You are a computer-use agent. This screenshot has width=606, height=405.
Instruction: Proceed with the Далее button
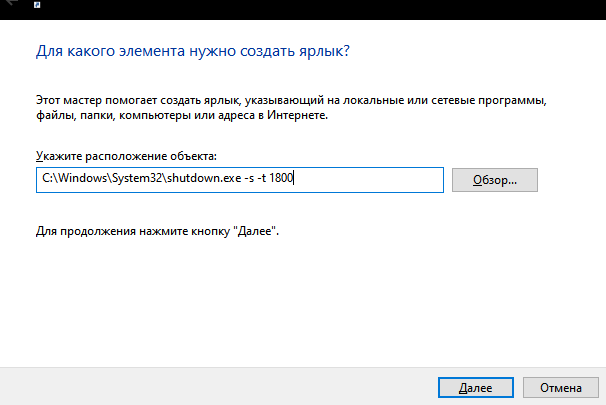tap(475, 387)
